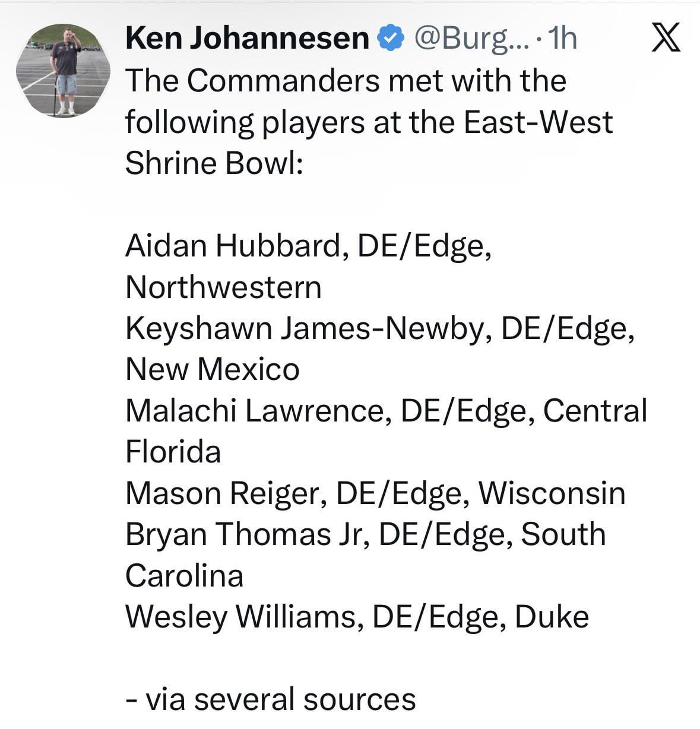Click the blue verified checkmark badge
Viewport: 700px width, 729px height.
tap(391, 39)
